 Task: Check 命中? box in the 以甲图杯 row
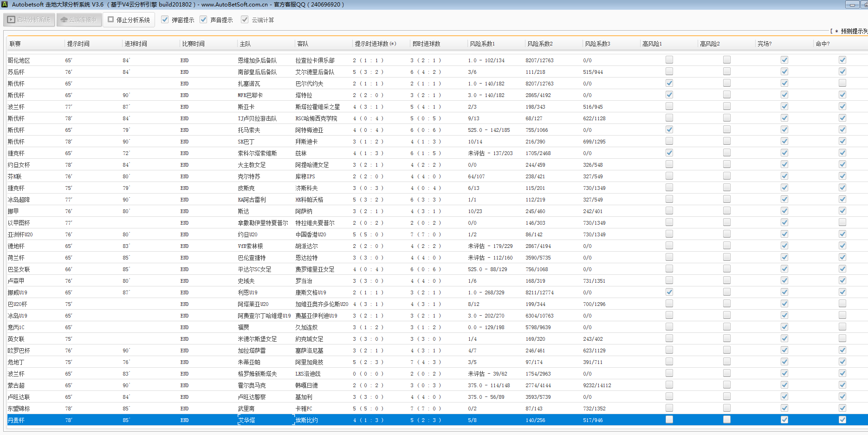tap(842, 222)
